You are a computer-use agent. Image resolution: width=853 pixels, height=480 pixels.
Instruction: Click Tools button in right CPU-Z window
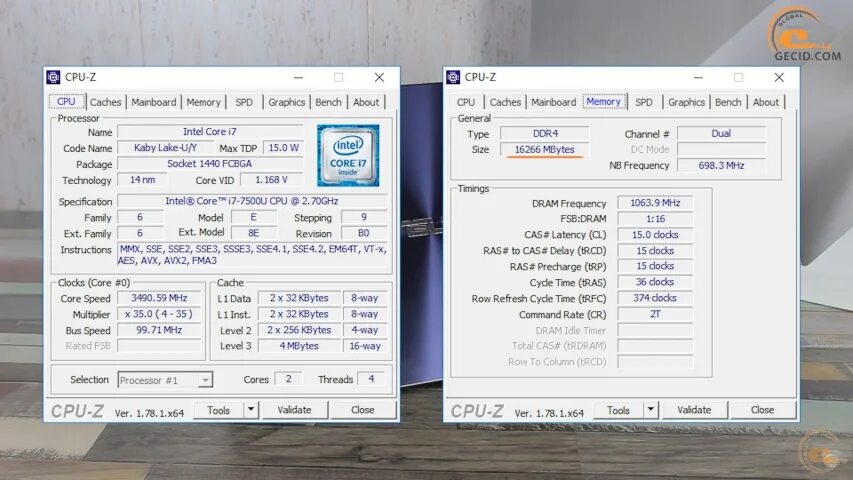[x=618, y=410]
